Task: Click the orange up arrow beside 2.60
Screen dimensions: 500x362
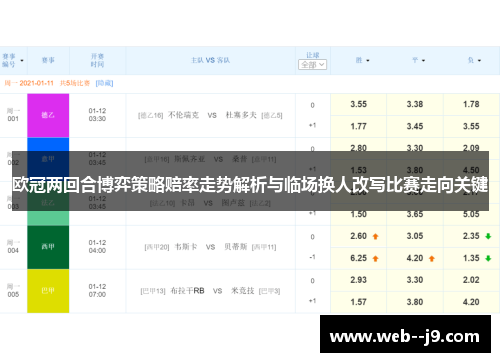Action: pyautogui.click(x=375, y=236)
